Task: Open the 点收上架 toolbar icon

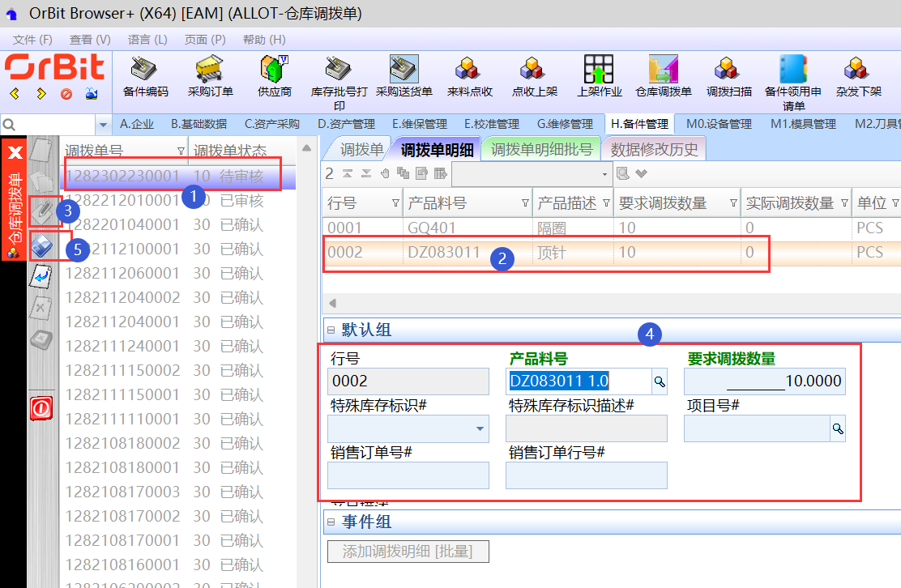Action: pos(532,69)
